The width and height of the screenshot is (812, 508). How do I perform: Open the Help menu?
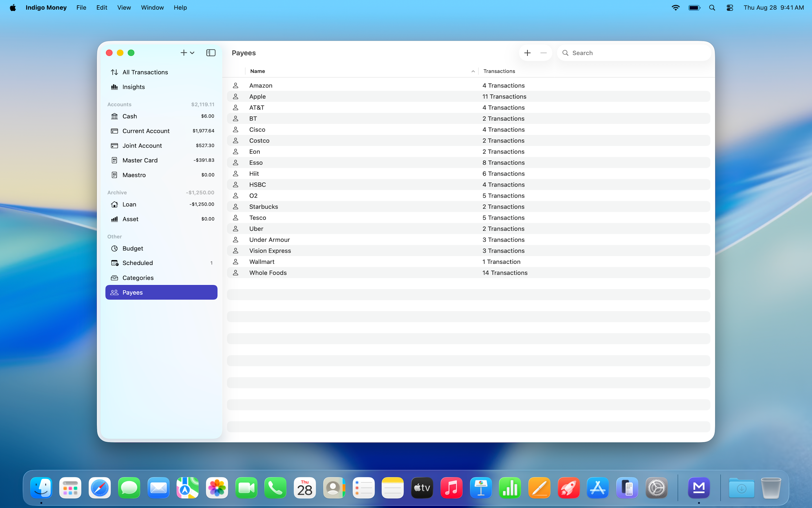pos(180,7)
